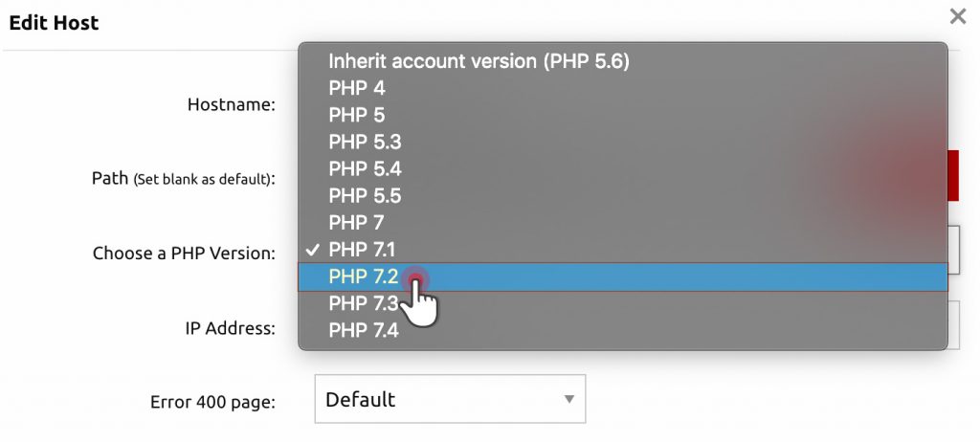The image size is (980, 442).
Task: Select the PHP 4 option
Action: coord(622,88)
